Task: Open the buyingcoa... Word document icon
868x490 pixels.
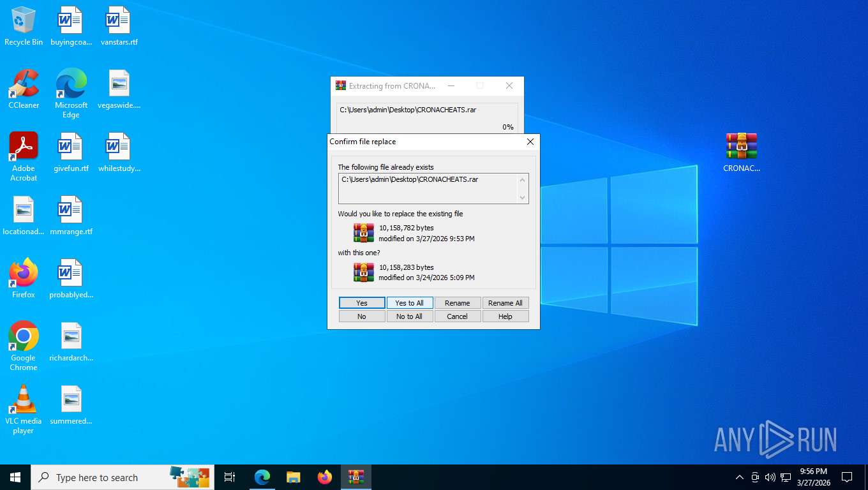Action: 71,27
